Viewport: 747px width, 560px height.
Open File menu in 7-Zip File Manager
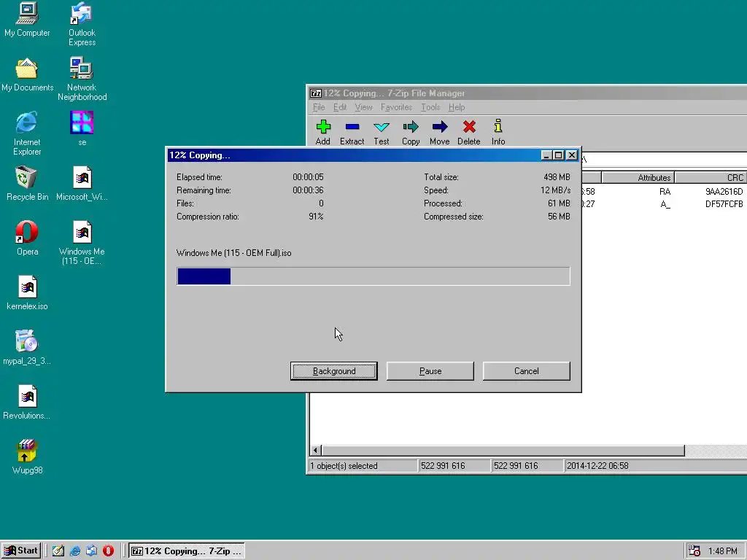(x=319, y=107)
